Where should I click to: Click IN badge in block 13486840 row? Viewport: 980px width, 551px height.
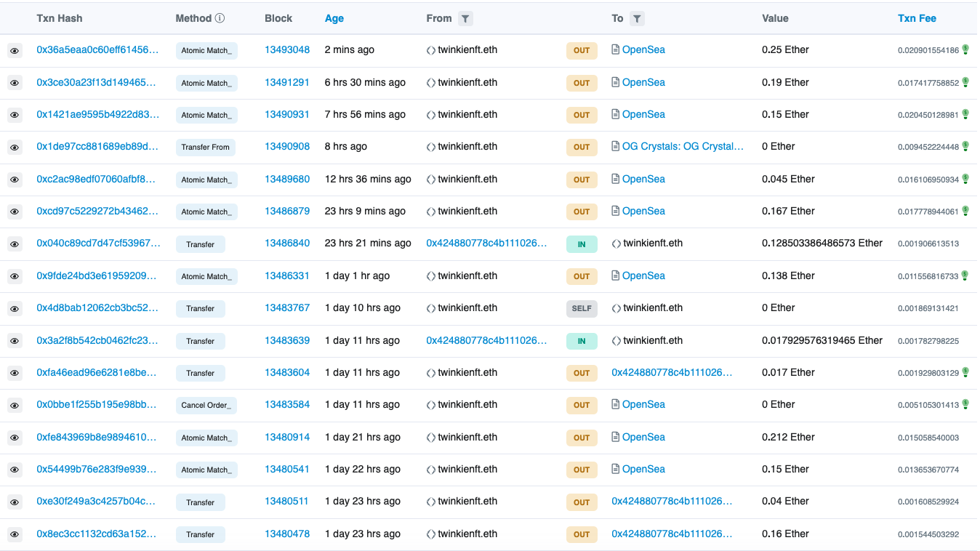click(x=582, y=244)
